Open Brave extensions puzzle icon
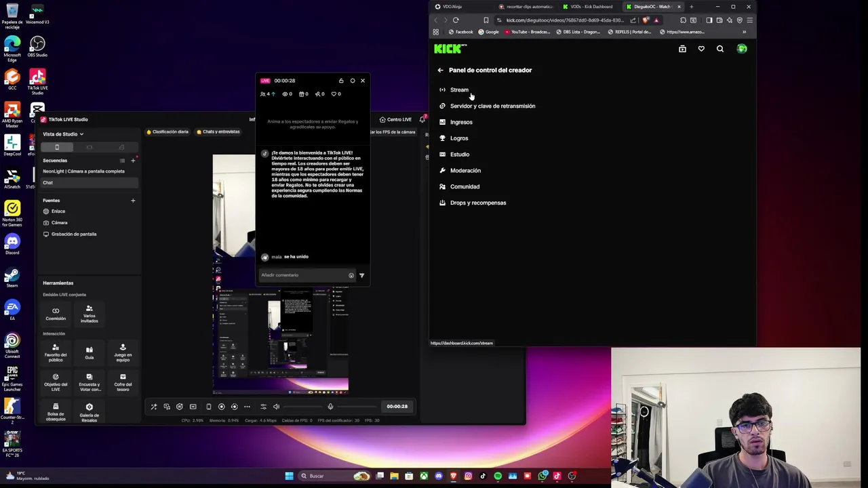Screen dimensions: 868x488 tap(683, 20)
